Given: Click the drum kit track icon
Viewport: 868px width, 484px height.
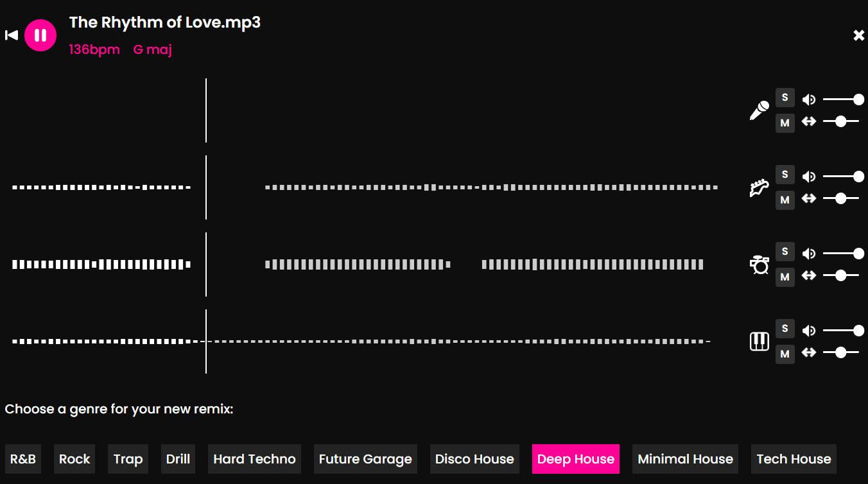Looking at the screenshot, I should point(759,264).
